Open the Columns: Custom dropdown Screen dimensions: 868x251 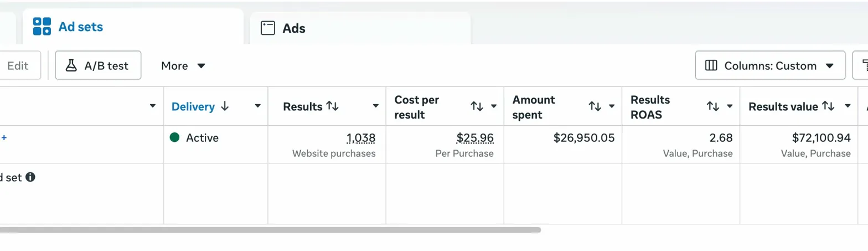[x=770, y=65]
